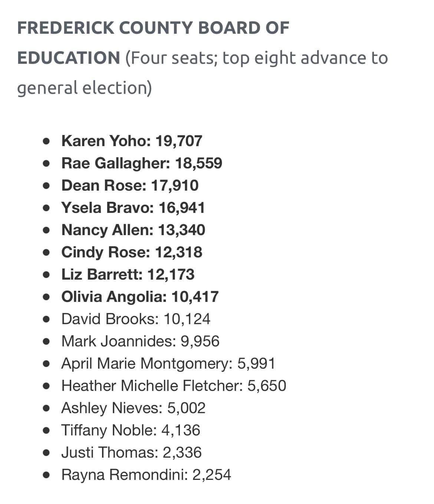
Task: Click Rae Gallagher: 18,559 result
Action: pyautogui.click(x=142, y=163)
